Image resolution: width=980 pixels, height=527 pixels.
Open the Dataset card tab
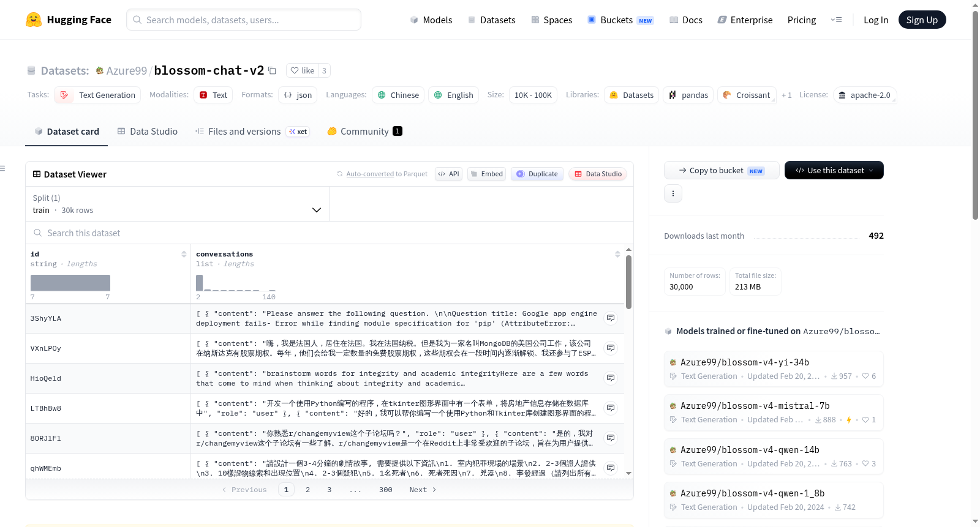coord(66,131)
